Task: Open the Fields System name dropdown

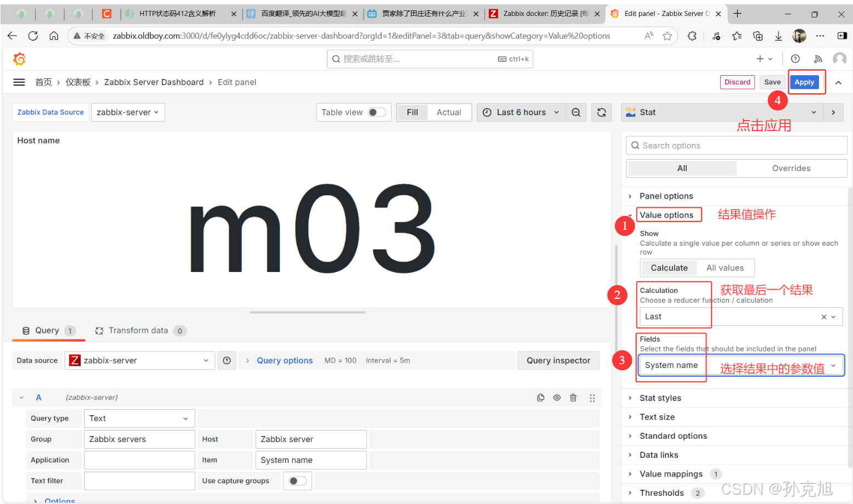Action: tap(741, 366)
